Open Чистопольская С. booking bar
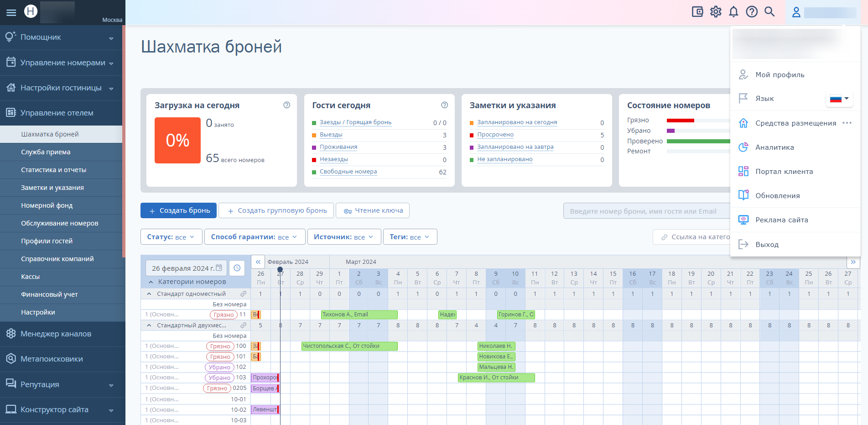 point(349,346)
